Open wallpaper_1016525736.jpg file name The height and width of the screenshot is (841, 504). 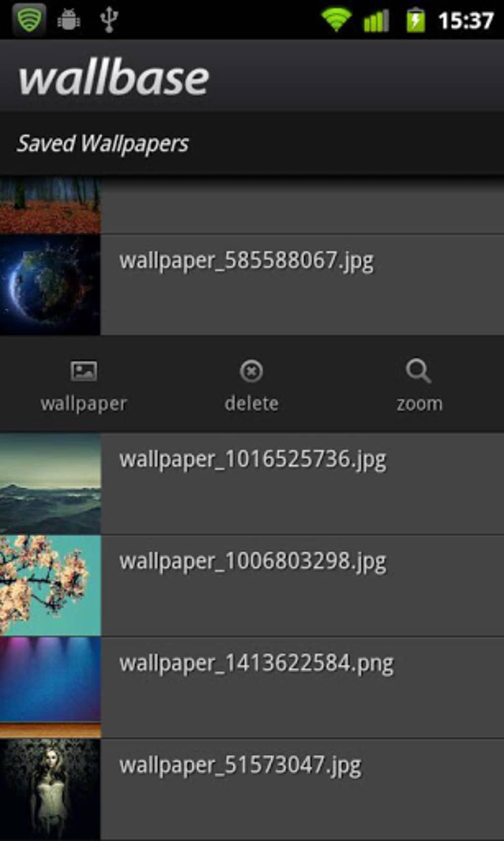coord(252,459)
